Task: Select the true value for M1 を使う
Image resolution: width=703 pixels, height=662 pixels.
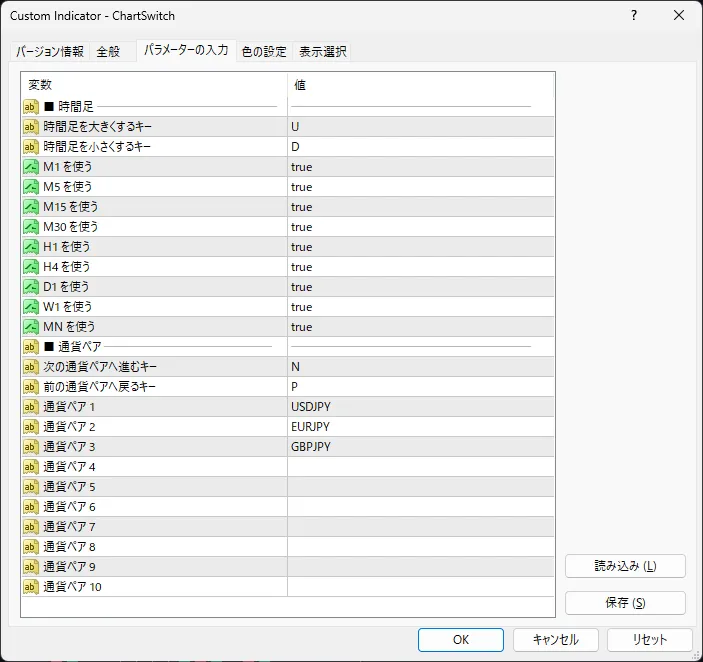Action: (x=302, y=167)
